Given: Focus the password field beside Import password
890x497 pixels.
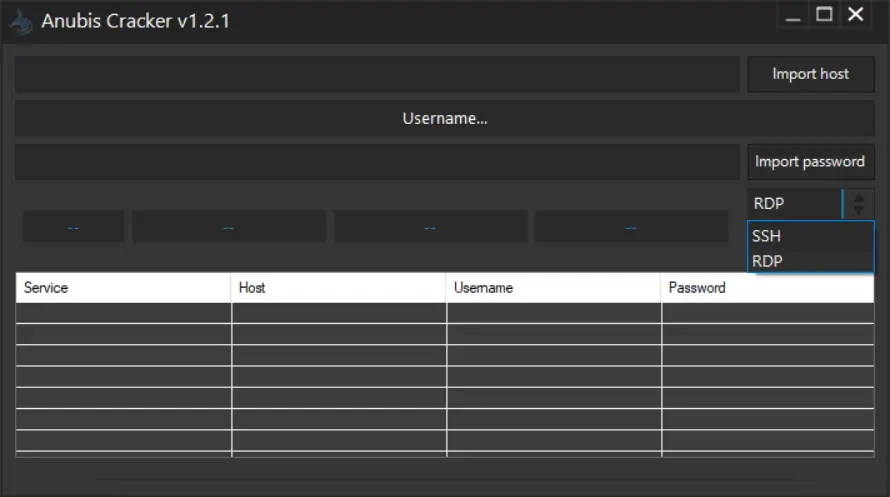Looking at the screenshot, I should click(376, 162).
